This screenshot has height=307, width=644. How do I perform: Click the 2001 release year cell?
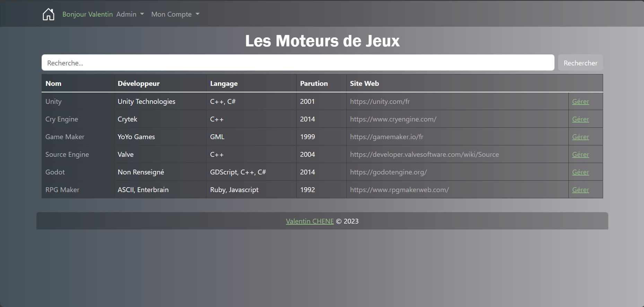tap(322, 101)
